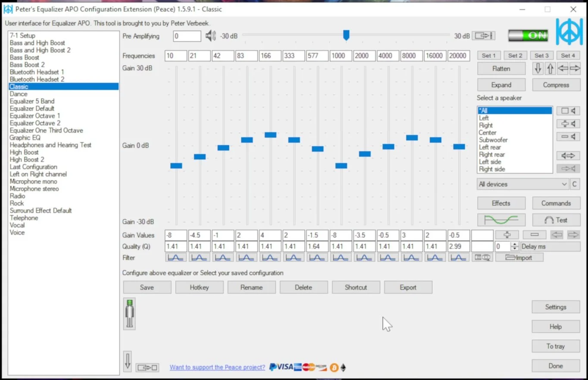Change the filter type of the 20000 Hz band
Viewport: 588px width, 380px height.
(458, 258)
